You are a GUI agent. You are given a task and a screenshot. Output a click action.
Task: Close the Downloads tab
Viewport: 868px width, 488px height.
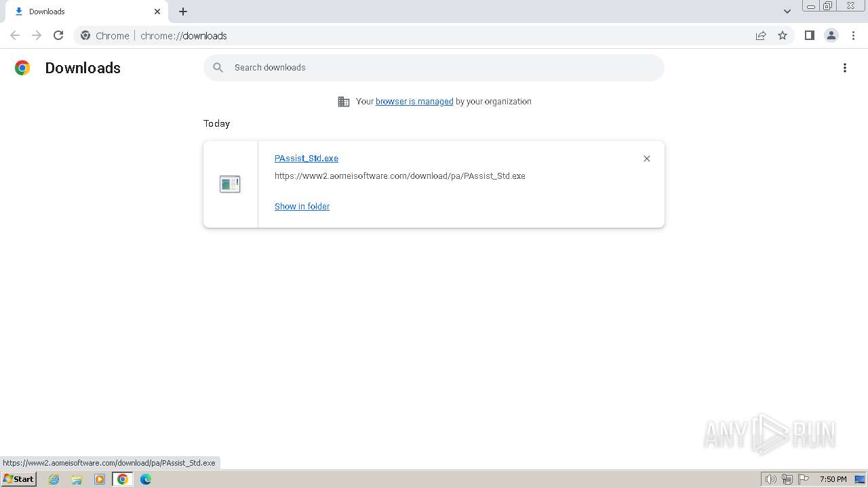click(x=157, y=12)
